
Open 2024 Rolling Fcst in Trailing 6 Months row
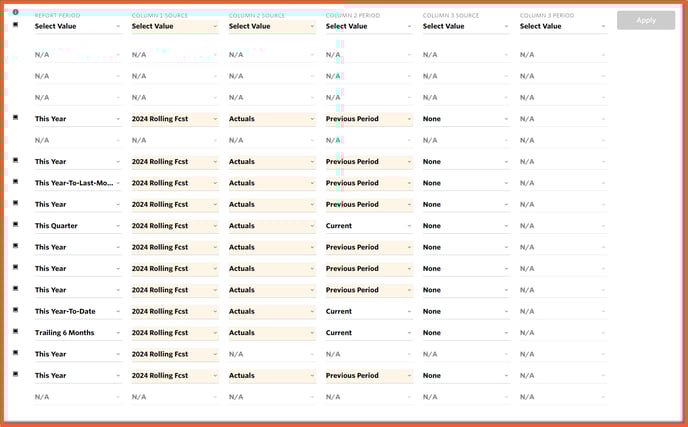[x=175, y=333]
